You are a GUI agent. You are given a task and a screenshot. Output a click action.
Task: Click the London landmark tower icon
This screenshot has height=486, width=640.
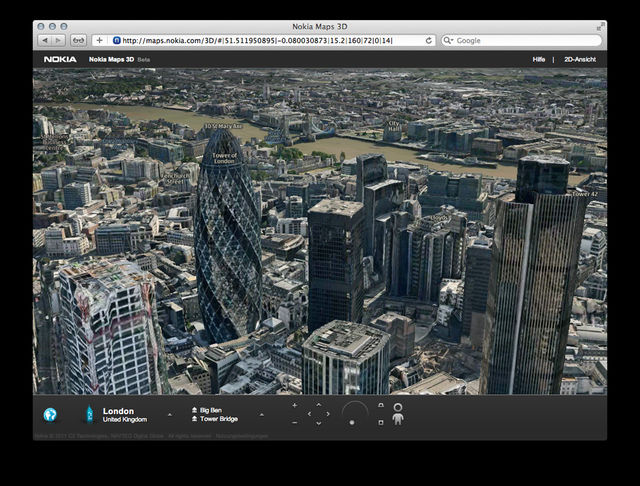tap(89, 414)
